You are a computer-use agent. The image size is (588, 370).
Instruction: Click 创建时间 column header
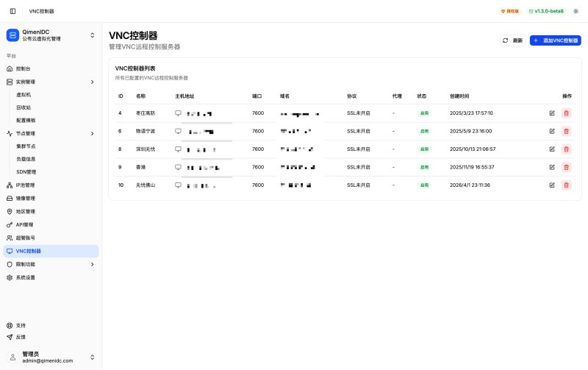tap(459, 96)
